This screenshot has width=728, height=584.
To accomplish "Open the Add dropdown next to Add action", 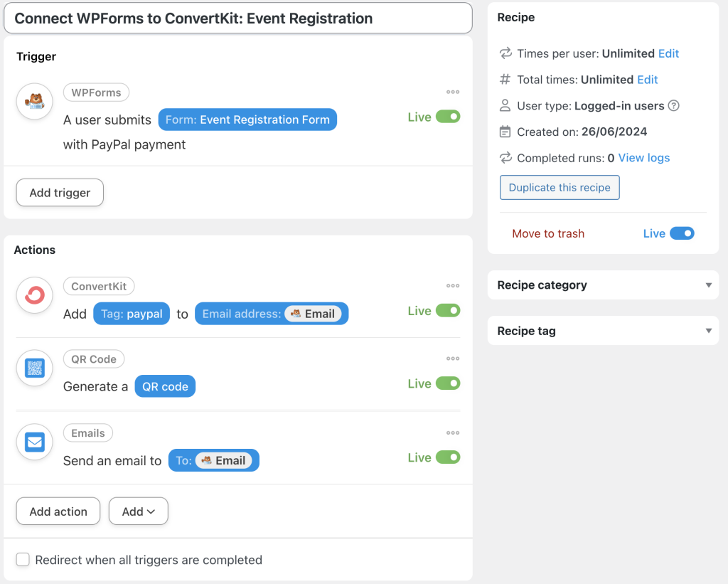I will tap(138, 511).
